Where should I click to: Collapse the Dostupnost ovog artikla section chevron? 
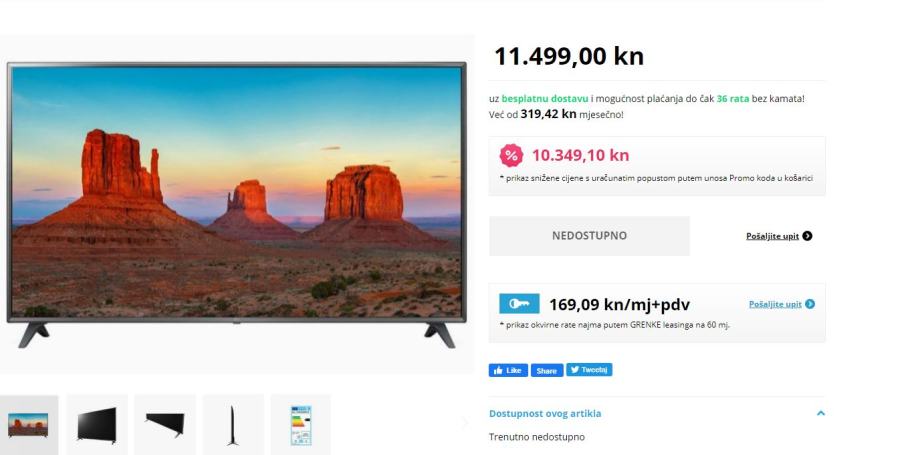click(x=821, y=413)
